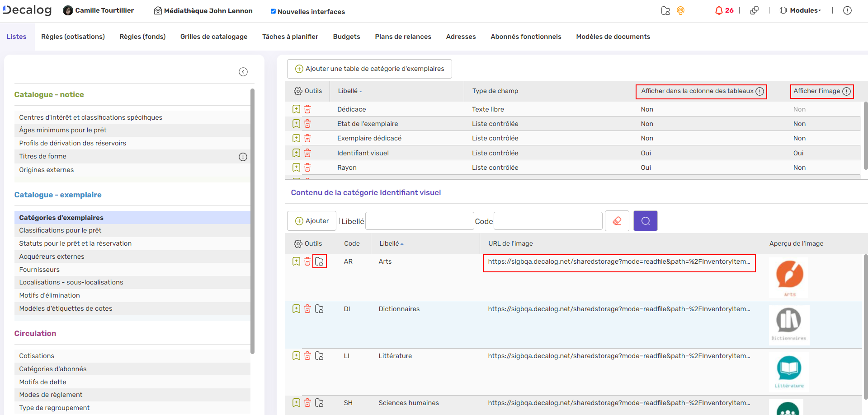Select Fournisseurs in the sidebar list
Screen dimensions: 868x415
[39, 270]
